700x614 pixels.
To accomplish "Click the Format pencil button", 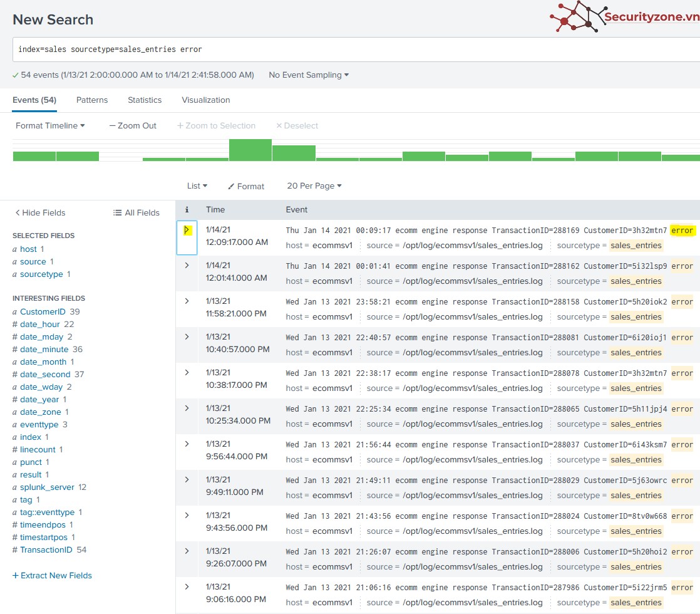I will pyautogui.click(x=246, y=186).
